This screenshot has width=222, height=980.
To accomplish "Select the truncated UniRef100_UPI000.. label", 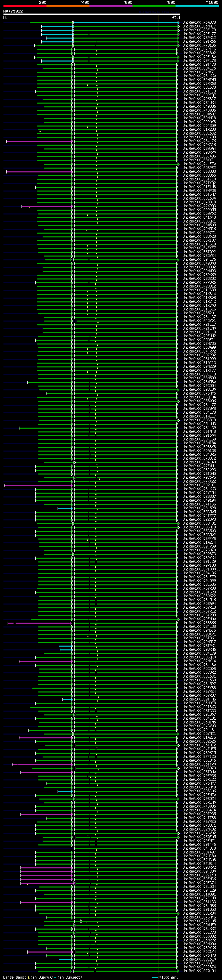I will [x=201, y=569].
